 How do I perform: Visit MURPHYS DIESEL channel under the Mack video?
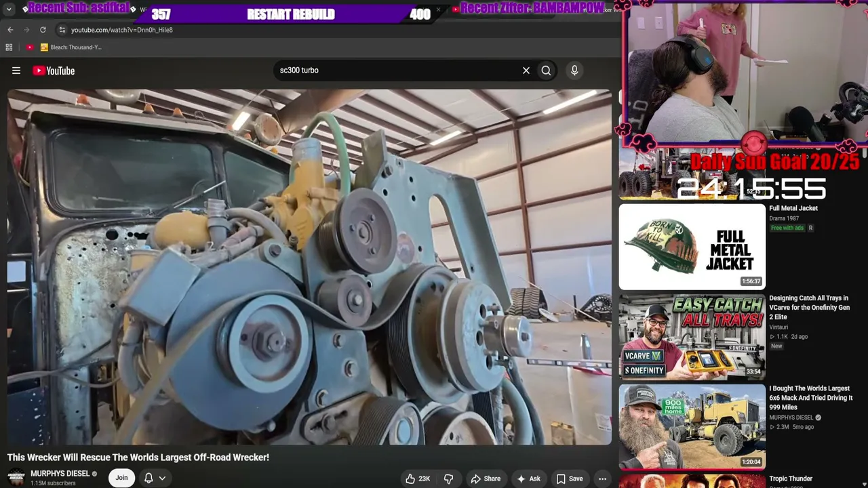pos(791,418)
